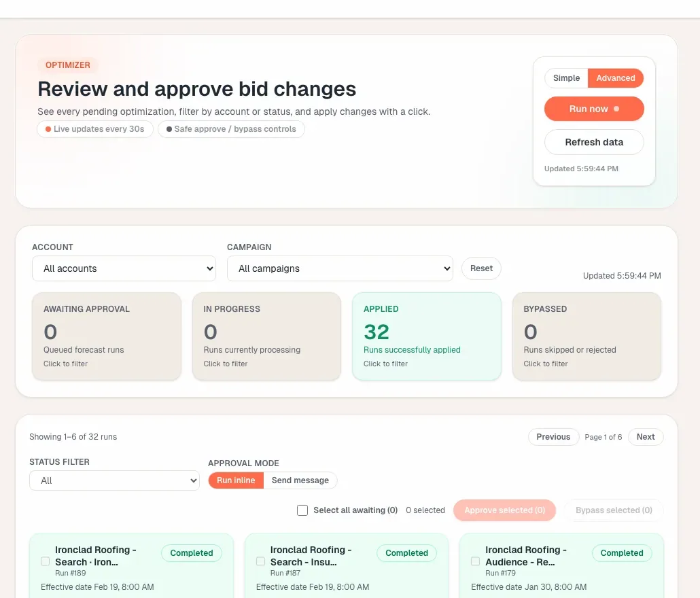
Task: Check the Run #189 card checkbox
Action: click(x=45, y=561)
